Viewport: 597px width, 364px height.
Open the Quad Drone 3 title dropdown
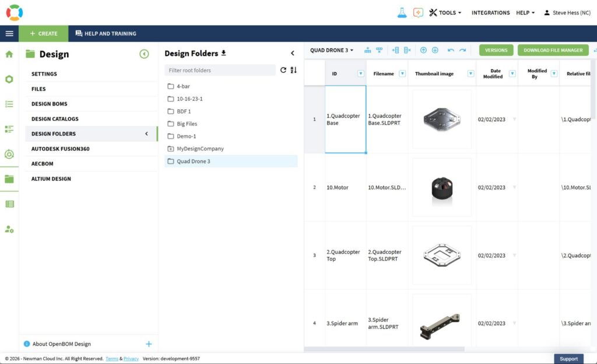point(332,50)
